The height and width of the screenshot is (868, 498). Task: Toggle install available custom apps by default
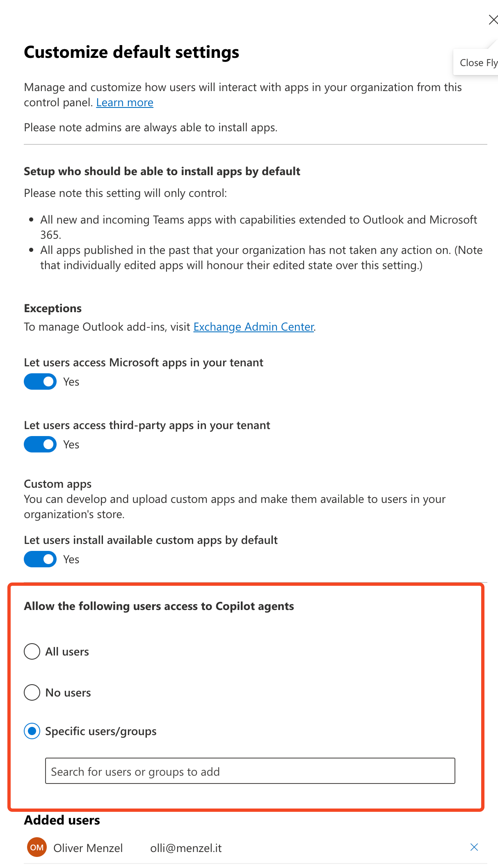40,559
